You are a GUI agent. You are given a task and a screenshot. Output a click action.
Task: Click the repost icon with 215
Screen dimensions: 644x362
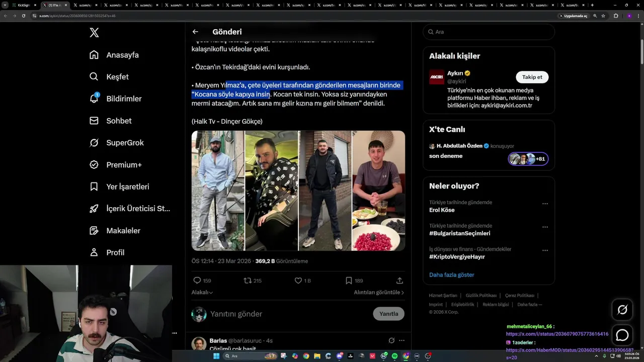(x=248, y=281)
